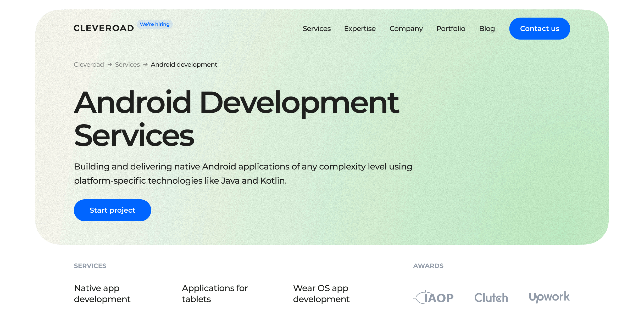The image size is (644, 328).
Task: Open the Services navigation menu
Action: pos(317,29)
